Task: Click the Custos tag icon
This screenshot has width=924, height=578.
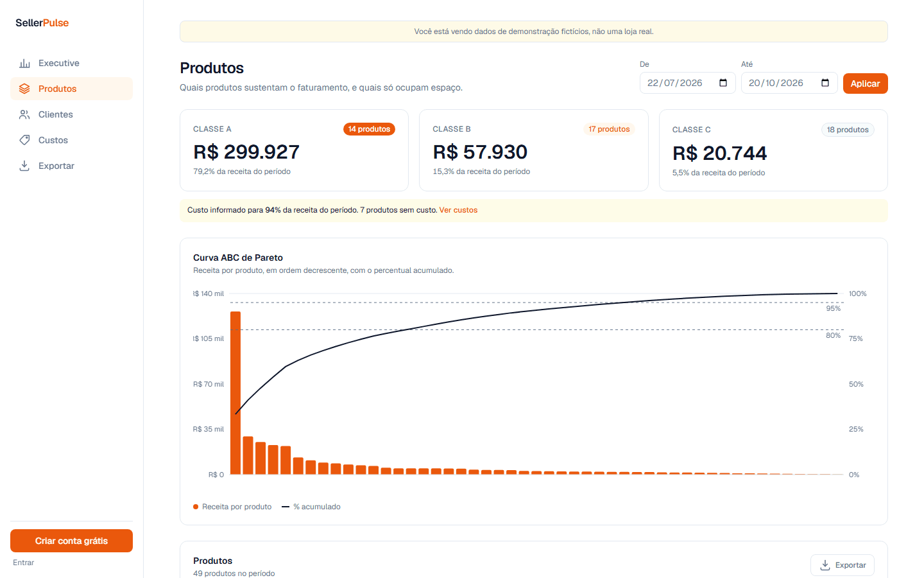Action: tap(24, 140)
